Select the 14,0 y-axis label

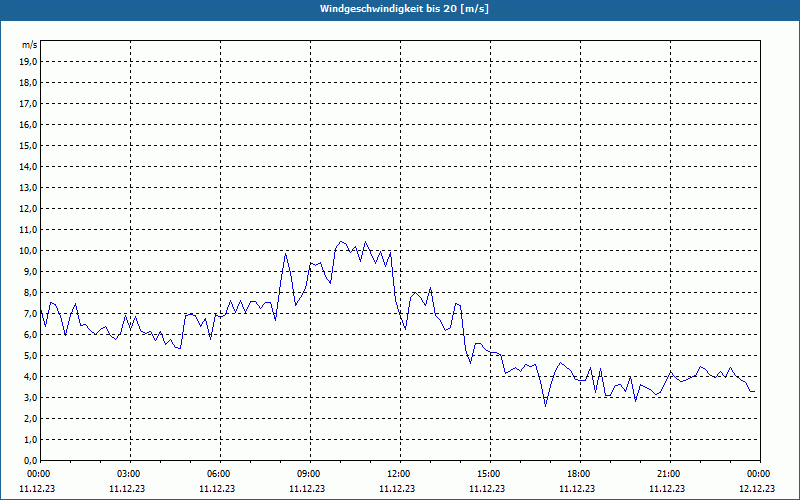click(28, 166)
